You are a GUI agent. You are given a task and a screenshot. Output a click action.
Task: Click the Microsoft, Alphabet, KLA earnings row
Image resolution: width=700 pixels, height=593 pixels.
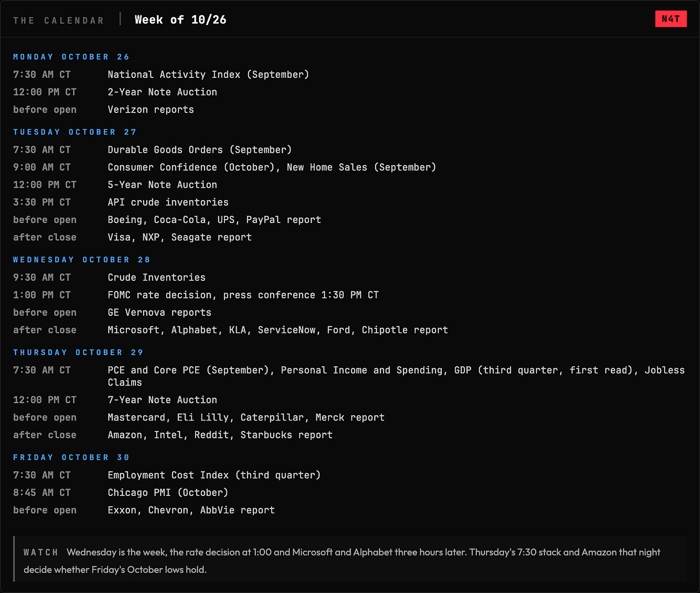[x=277, y=330]
